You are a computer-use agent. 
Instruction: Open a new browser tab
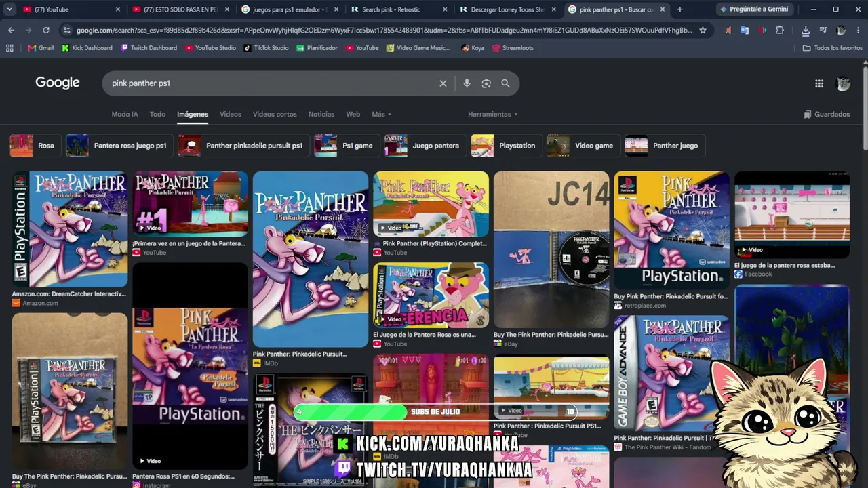(679, 9)
